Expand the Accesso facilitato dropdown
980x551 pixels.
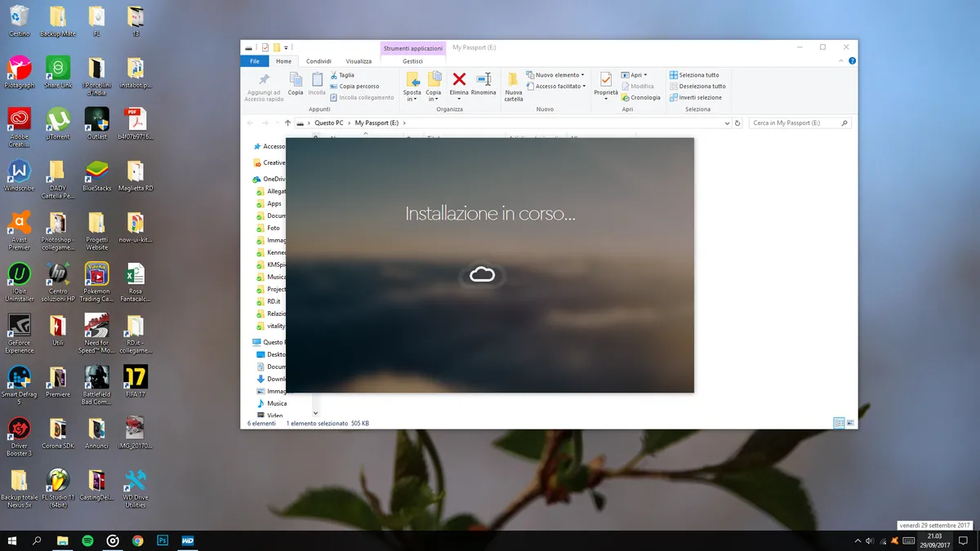(x=556, y=87)
